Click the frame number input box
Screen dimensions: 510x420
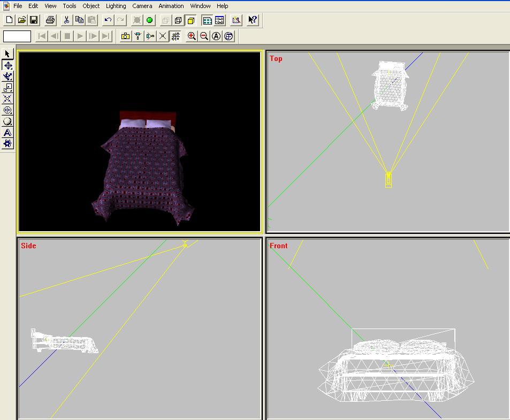(17, 36)
